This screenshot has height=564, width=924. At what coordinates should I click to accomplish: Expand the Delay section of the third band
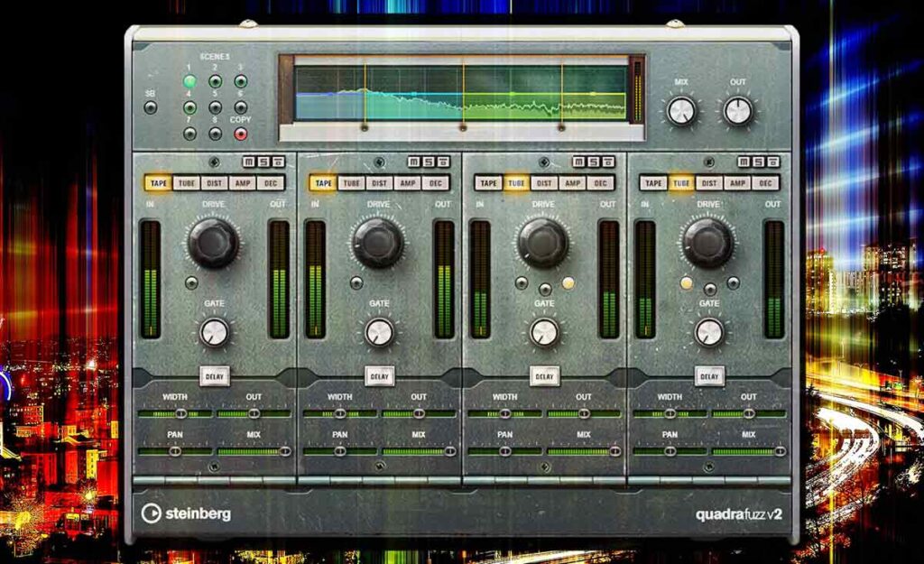[x=544, y=376]
